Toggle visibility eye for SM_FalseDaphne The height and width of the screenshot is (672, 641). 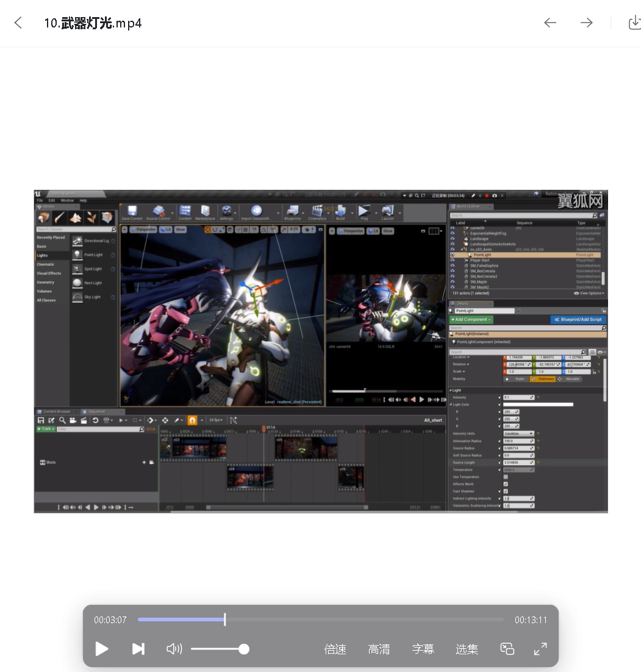(x=452, y=266)
